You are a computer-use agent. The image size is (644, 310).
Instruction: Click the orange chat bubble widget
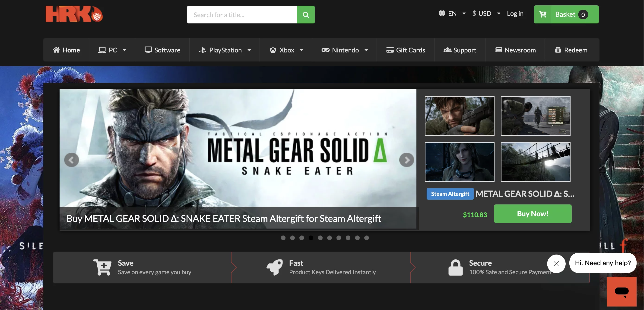point(621,291)
